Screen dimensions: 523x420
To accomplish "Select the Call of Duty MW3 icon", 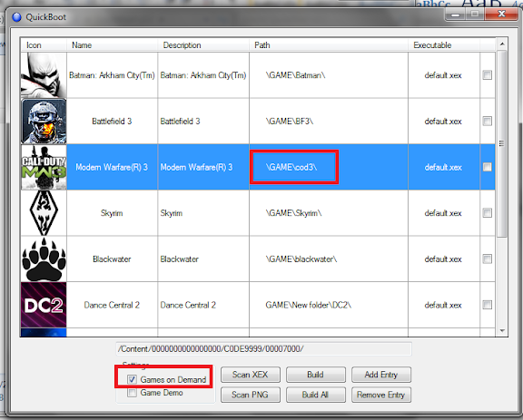I will pyautogui.click(x=44, y=167).
